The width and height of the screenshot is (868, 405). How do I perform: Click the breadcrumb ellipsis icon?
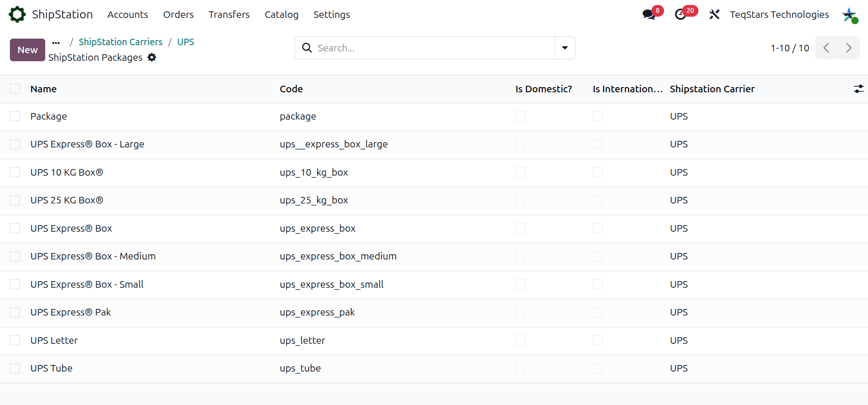pyautogui.click(x=56, y=42)
